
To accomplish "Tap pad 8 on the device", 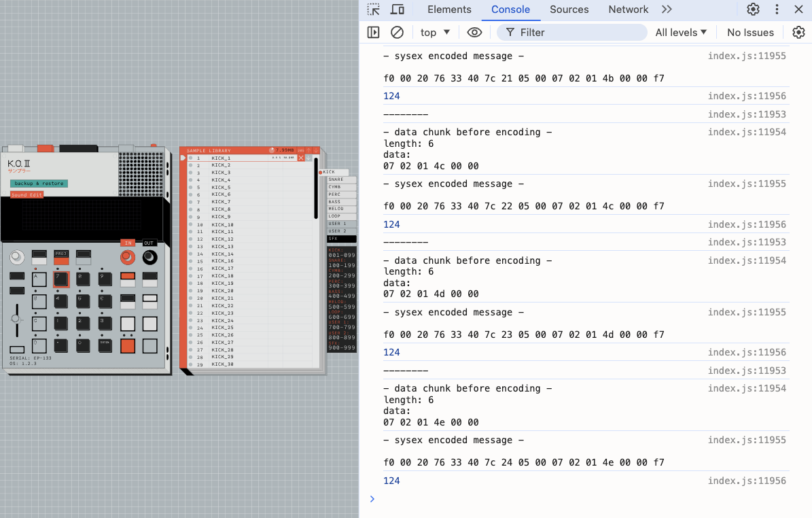I will [83, 279].
